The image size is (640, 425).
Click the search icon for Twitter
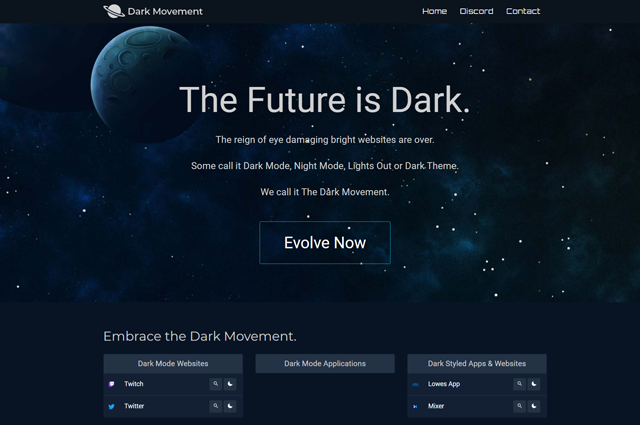(216, 406)
